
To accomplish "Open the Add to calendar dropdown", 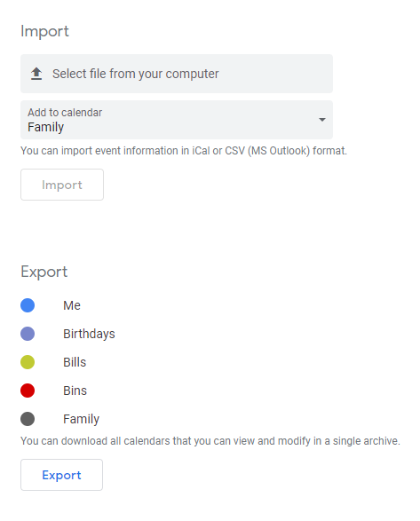I will (177, 120).
